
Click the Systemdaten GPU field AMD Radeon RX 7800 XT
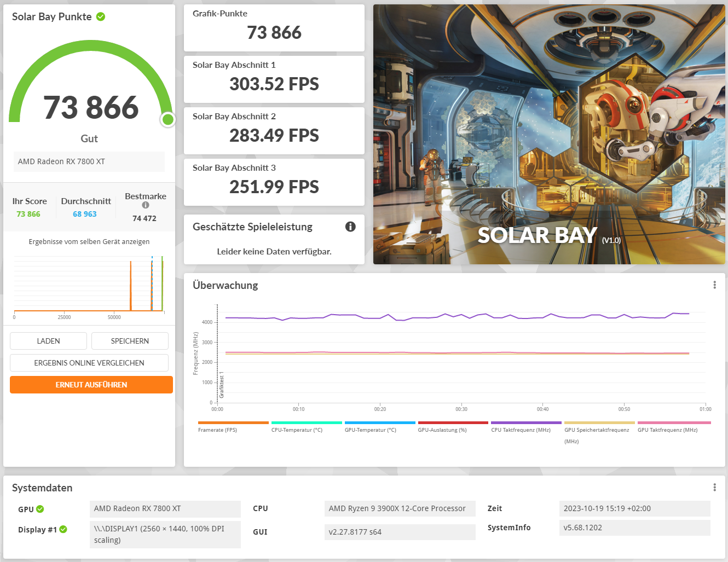click(165, 509)
